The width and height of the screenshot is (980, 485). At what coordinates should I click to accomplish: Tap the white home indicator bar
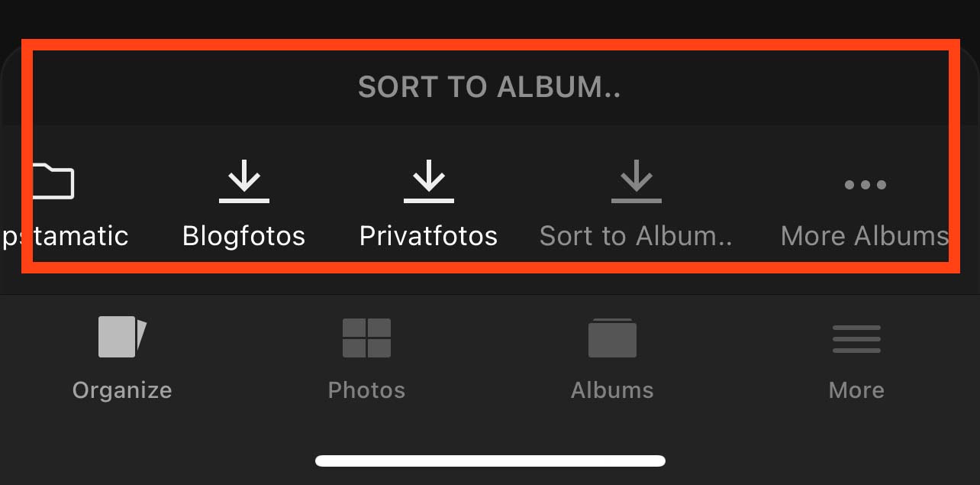coord(490,461)
